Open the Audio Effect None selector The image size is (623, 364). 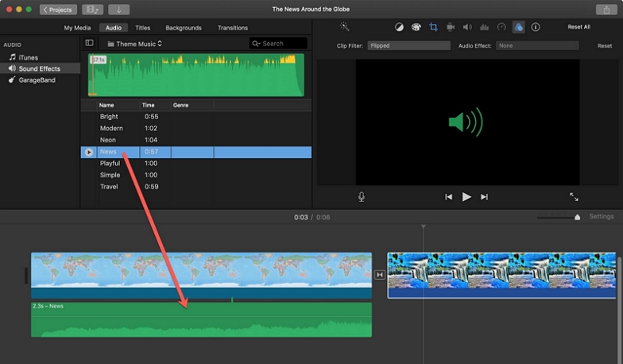[x=537, y=46]
